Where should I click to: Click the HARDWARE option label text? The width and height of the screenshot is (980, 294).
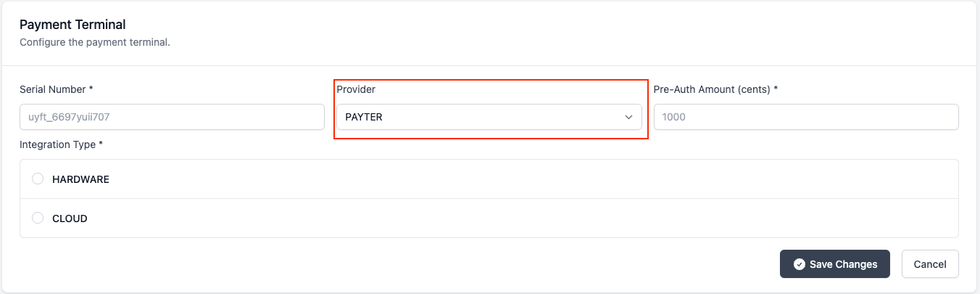(80, 179)
